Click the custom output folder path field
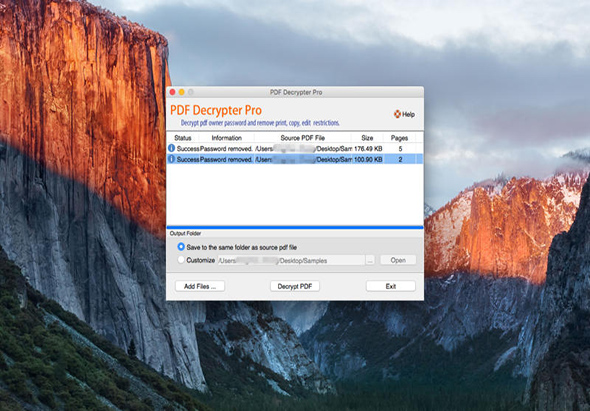 [x=291, y=260]
